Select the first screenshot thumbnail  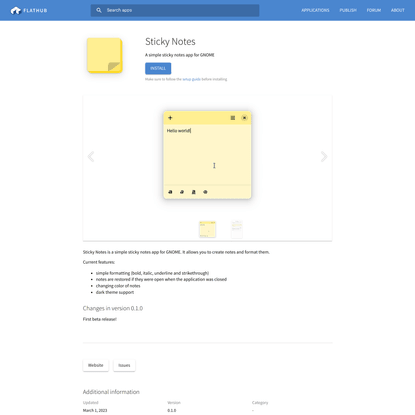(207, 229)
